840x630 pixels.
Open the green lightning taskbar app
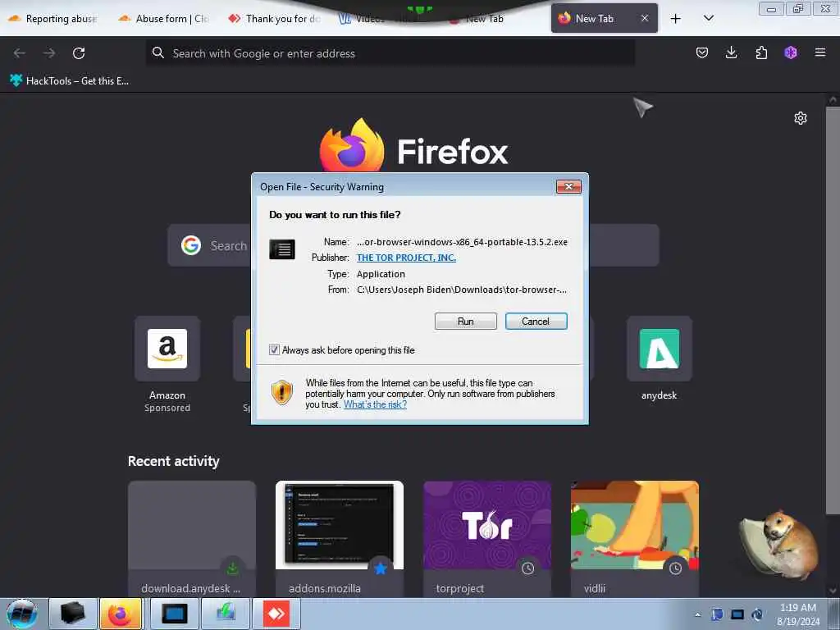tap(226, 614)
